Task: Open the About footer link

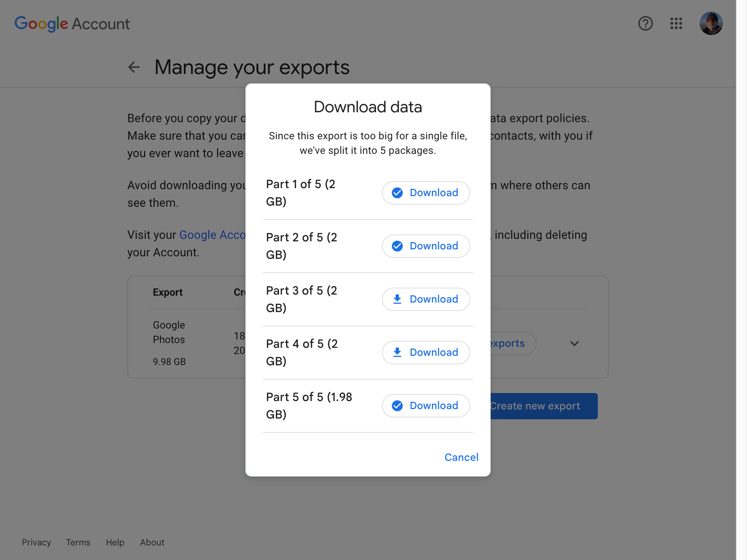Action: click(x=152, y=542)
